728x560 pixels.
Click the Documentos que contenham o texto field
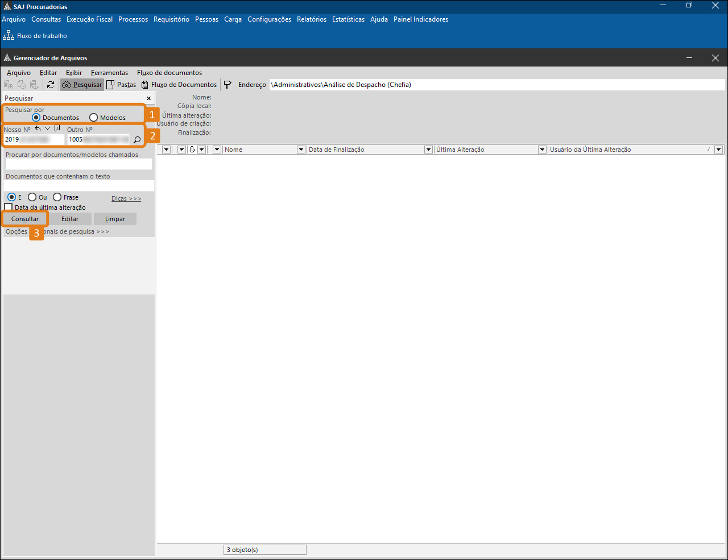click(x=78, y=186)
